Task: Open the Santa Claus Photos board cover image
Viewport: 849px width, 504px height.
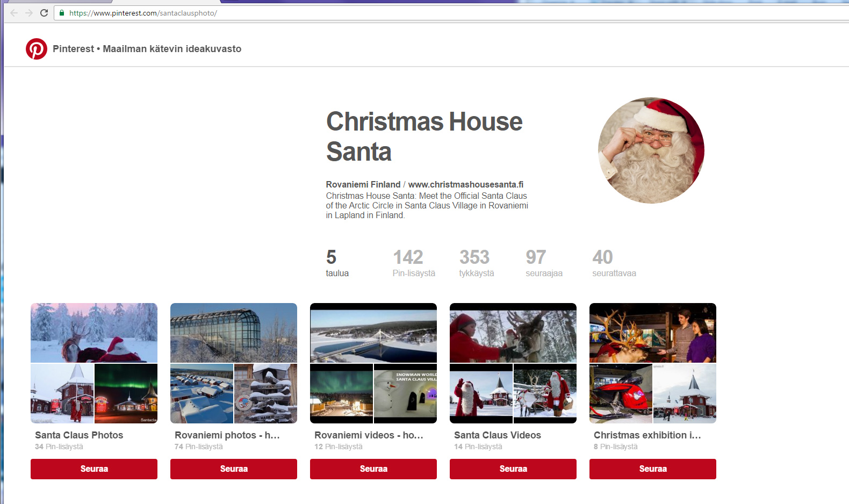Action: coord(94,333)
